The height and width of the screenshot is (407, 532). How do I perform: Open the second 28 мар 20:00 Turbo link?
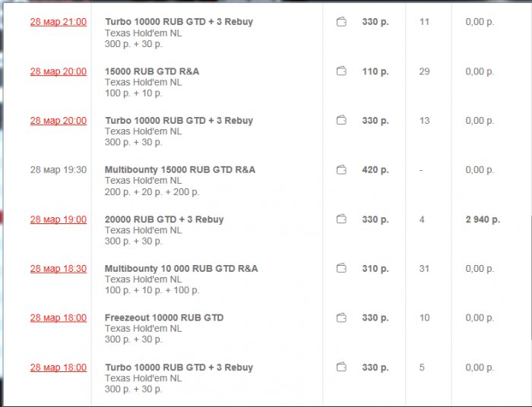[x=59, y=121]
